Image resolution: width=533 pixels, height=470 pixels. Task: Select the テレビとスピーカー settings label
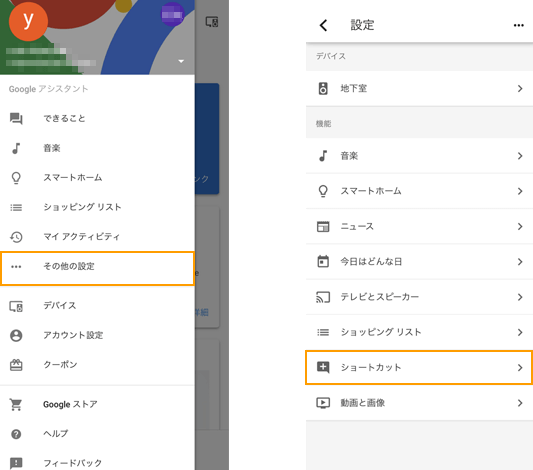380,297
